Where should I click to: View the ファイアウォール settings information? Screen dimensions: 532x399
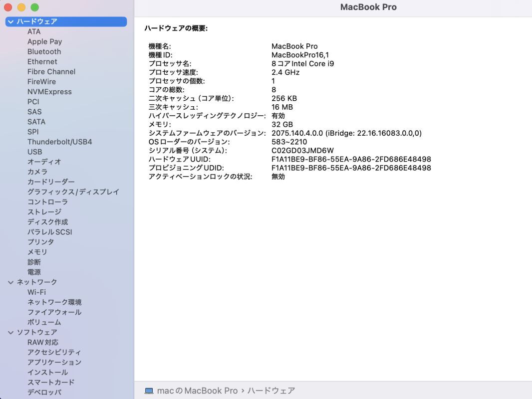(53, 312)
